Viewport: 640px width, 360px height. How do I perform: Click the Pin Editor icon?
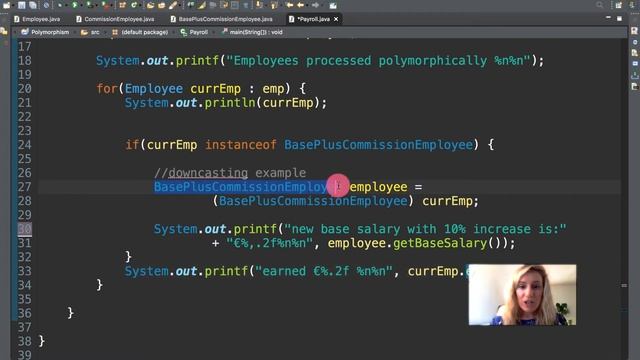(x=333, y=5)
